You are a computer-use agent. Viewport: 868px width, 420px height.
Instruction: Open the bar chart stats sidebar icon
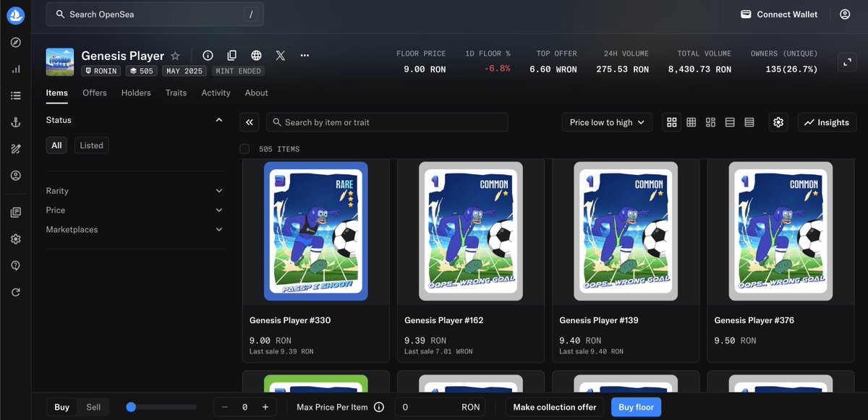click(x=16, y=69)
